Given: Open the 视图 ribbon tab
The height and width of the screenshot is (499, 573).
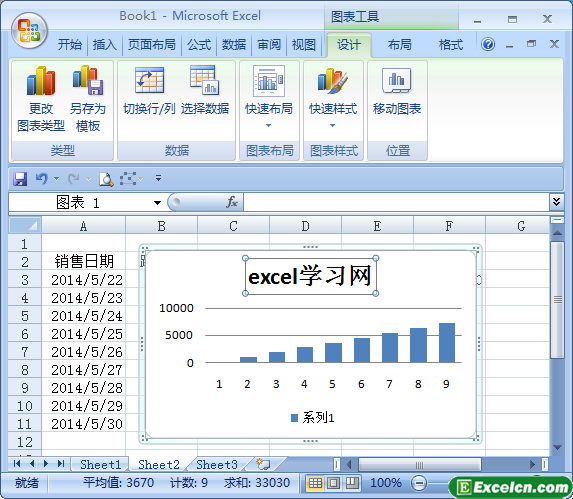Looking at the screenshot, I should [x=304, y=45].
